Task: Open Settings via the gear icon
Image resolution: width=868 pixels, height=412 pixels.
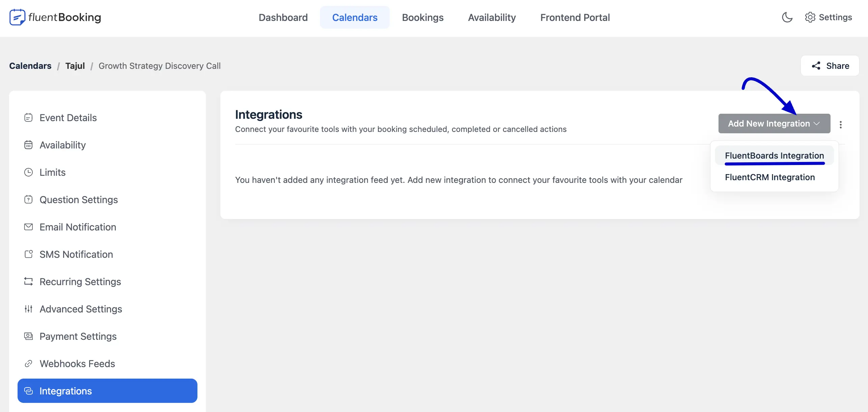Action: coord(810,17)
